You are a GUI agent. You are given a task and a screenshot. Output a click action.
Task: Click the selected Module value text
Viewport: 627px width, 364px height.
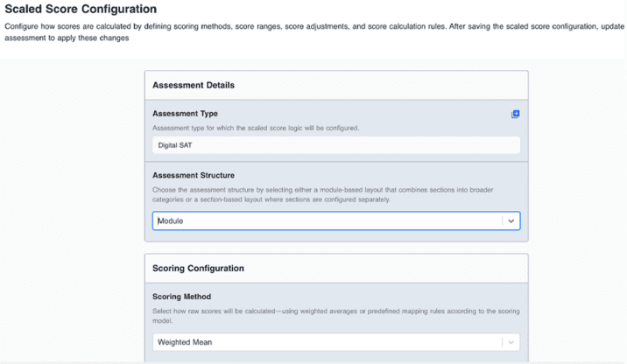point(171,221)
